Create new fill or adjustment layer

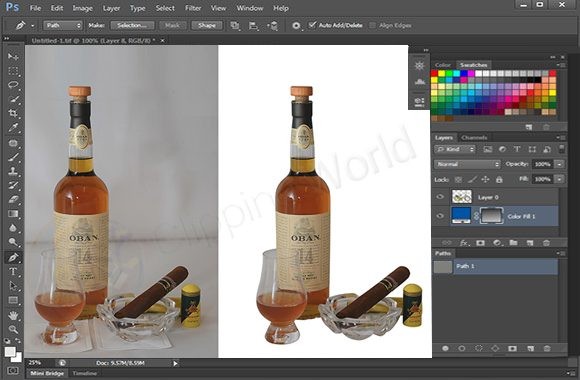coord(497,243)
